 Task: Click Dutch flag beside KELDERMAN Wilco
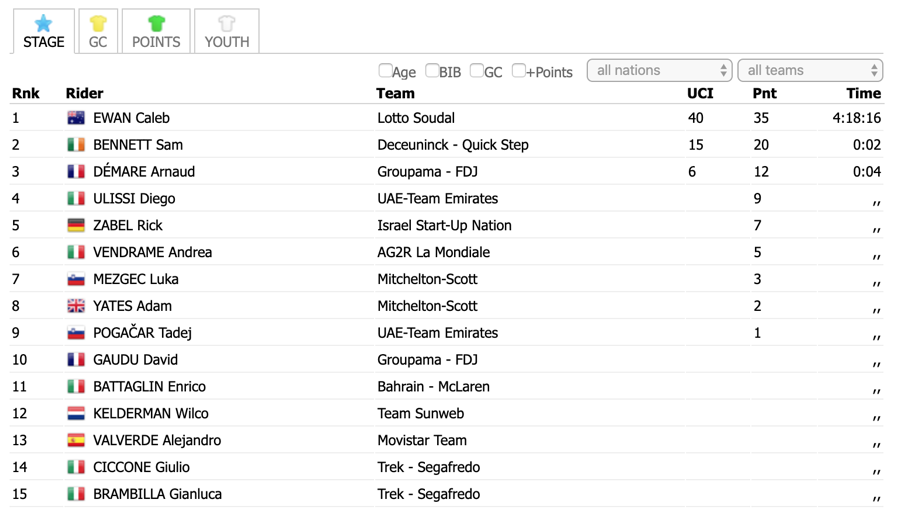(x=76, y=414)
